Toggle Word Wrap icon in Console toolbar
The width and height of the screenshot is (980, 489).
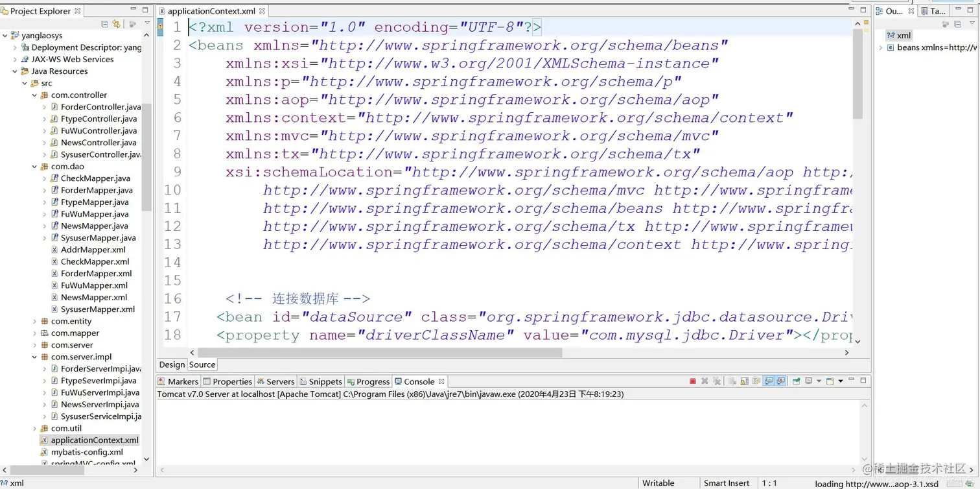pos(756,381)
